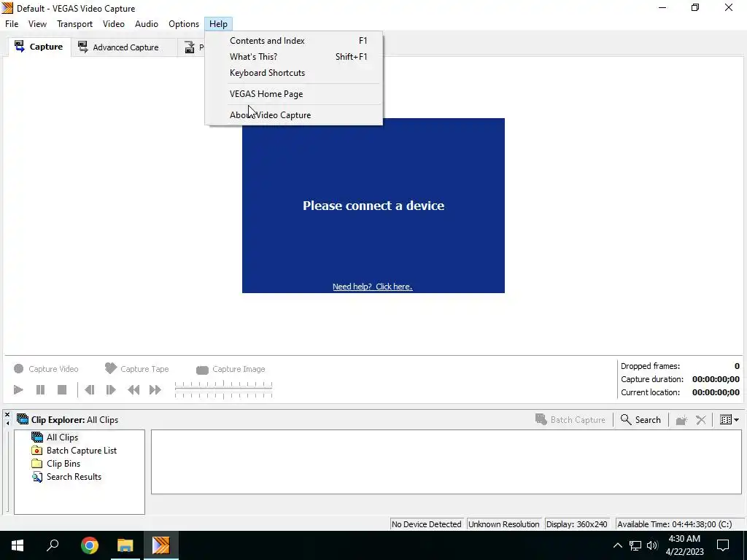
Task: Click VEGAS Video Capture taskbar icon
Action: 161,545
